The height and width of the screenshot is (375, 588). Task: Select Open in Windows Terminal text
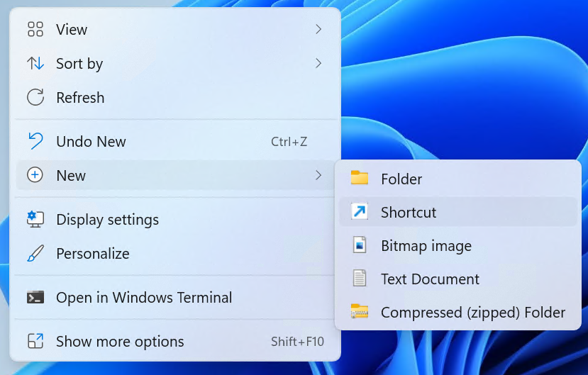pyautogui.click(x=144, y=298)
